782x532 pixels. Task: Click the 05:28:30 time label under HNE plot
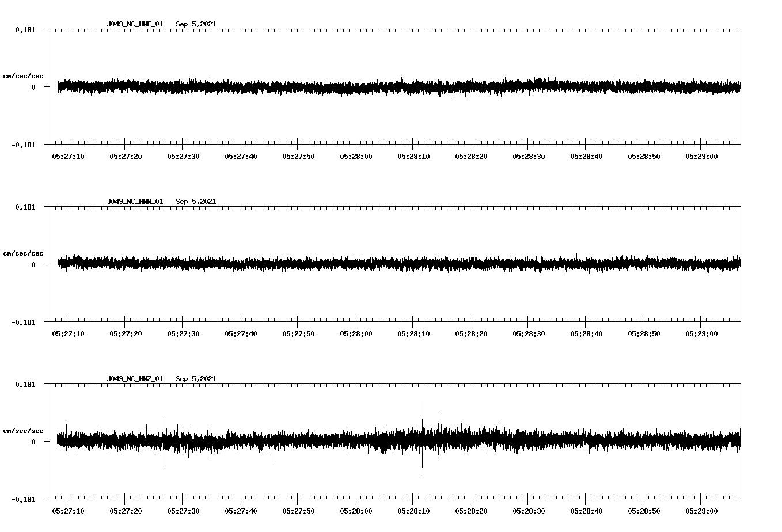click(529, 156)
